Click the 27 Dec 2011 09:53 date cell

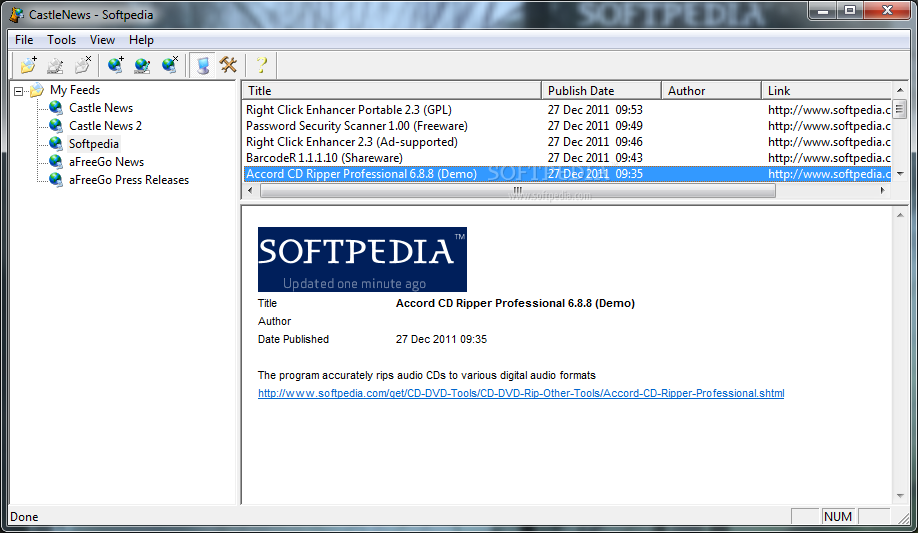click(595, 110)
